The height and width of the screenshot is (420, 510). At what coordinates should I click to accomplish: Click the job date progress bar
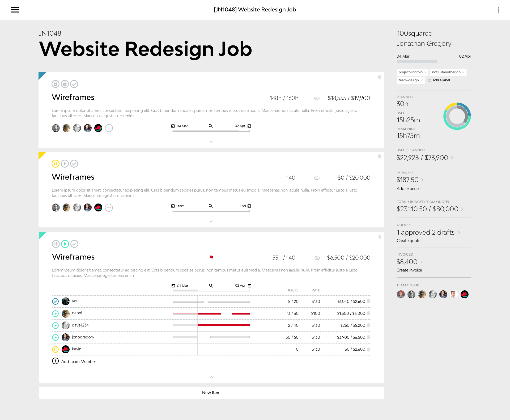434,62
